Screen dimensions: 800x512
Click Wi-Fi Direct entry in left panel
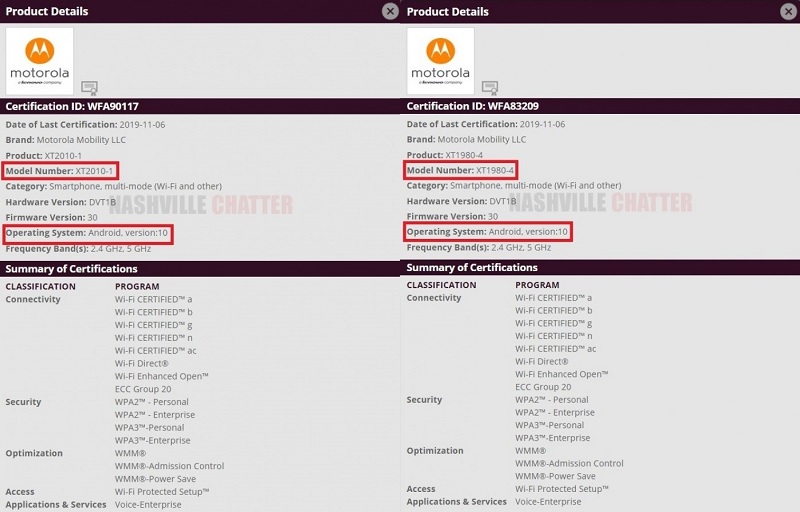pos(142,364)
